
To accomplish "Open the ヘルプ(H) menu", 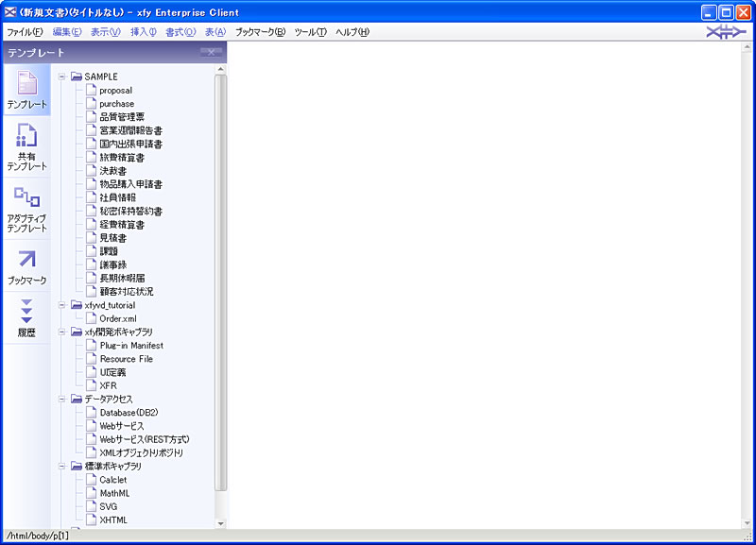I will click(352, 32).
